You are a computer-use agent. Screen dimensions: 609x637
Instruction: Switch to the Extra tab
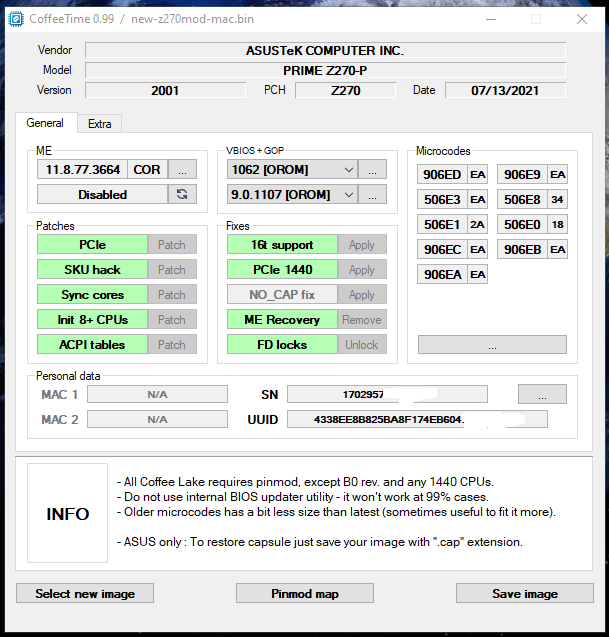point(100,124)
